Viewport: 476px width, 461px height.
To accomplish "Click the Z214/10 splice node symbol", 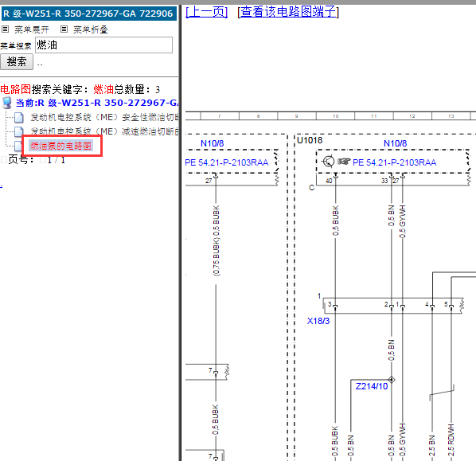I will coord(392,380).
